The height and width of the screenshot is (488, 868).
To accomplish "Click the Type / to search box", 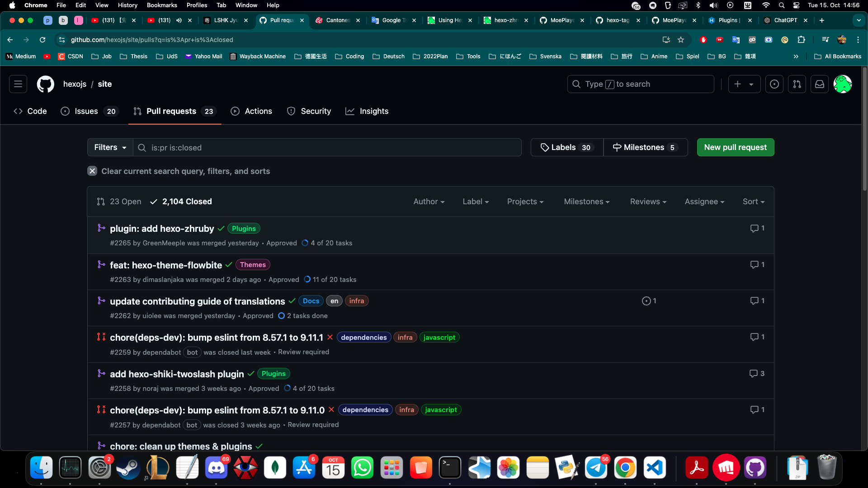I will click(641, 84).
